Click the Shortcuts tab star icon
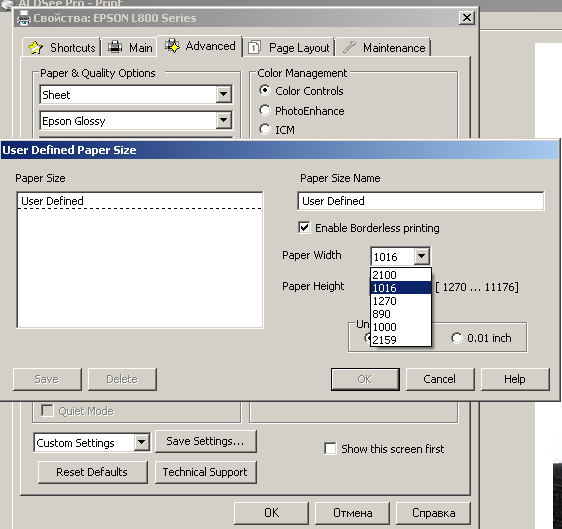This screenshot has height=529, width=562. [35, 48]
